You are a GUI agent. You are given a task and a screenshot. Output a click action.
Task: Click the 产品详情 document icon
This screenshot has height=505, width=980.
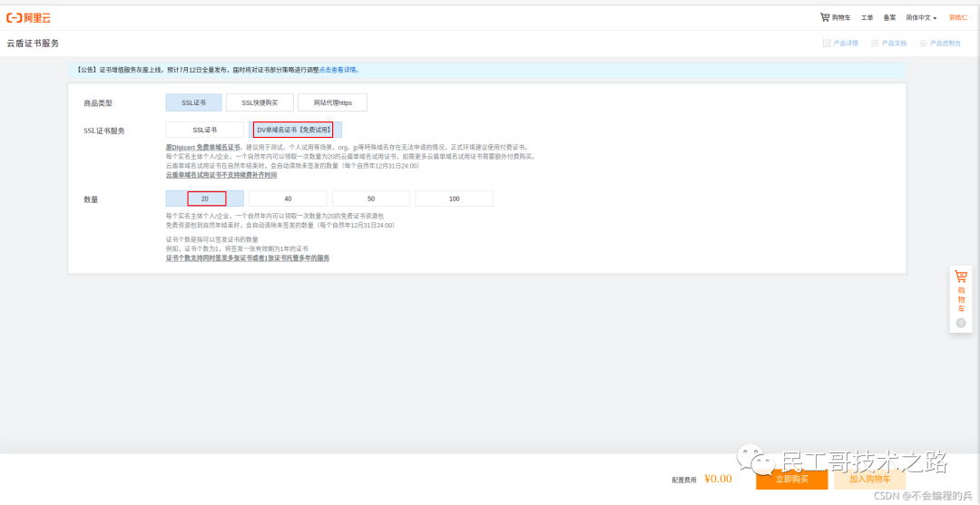click(827, 44)
